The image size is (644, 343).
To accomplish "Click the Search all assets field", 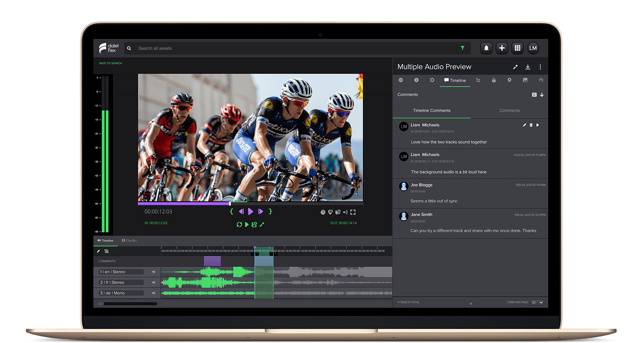I will pyautogui.click(x=289, y=48).
